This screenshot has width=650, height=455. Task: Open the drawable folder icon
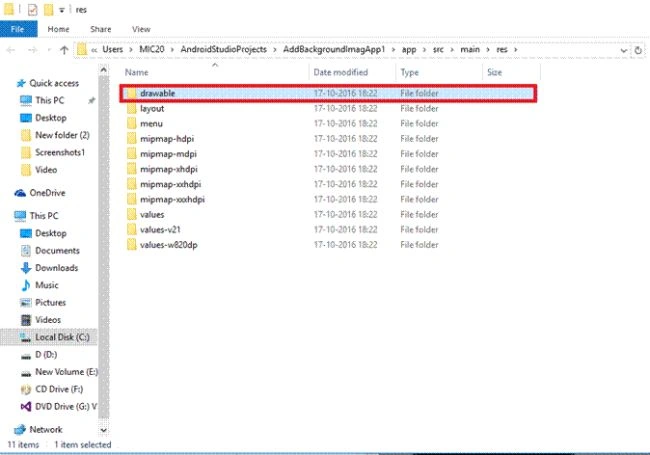[x=132, y=93]
